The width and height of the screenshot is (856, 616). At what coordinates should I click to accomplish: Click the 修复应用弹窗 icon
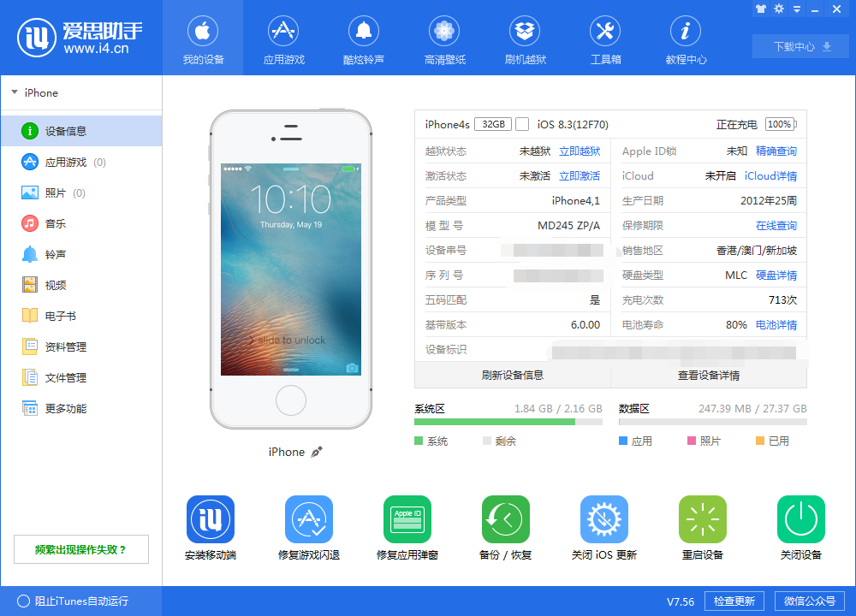point(407,519)
